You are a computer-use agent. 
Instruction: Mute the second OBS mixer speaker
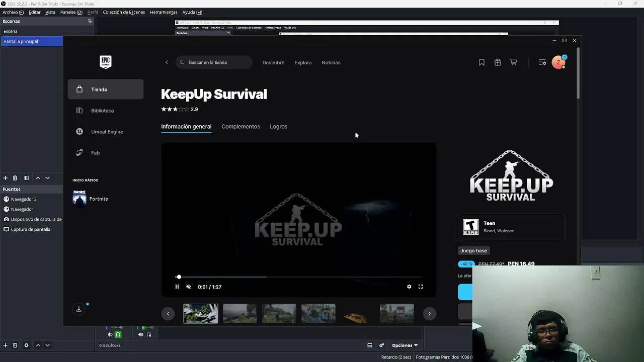141,335
